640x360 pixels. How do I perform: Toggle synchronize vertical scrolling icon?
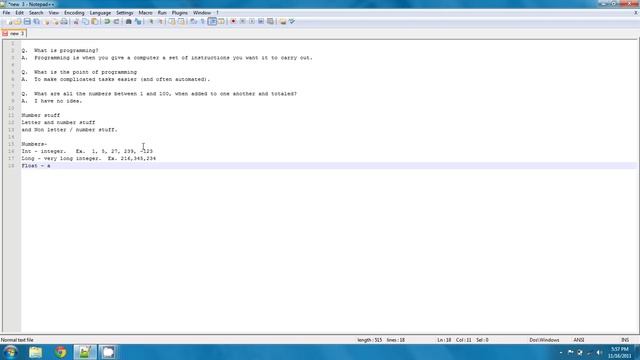(x=172, y=21)
